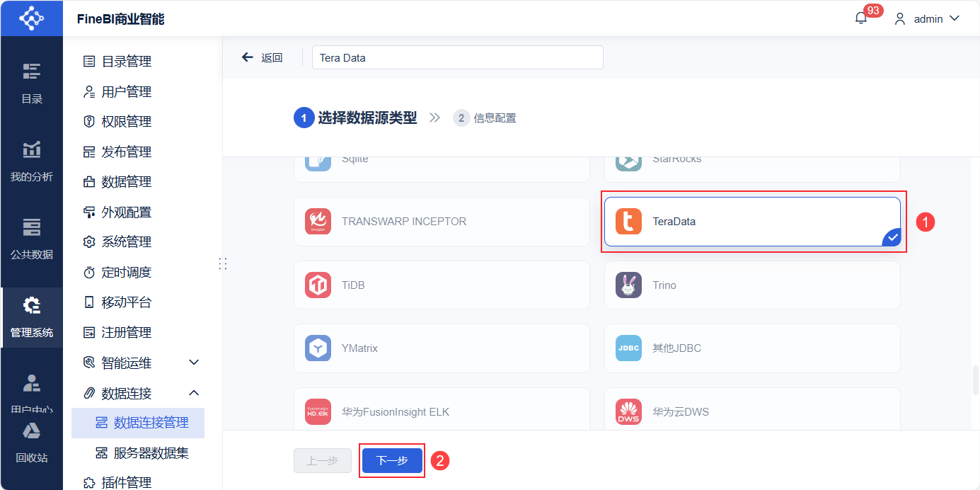Screen dimensions: 980x490
Task: Click the sidebar panel drag handle
Action: [x=222, y=263]
